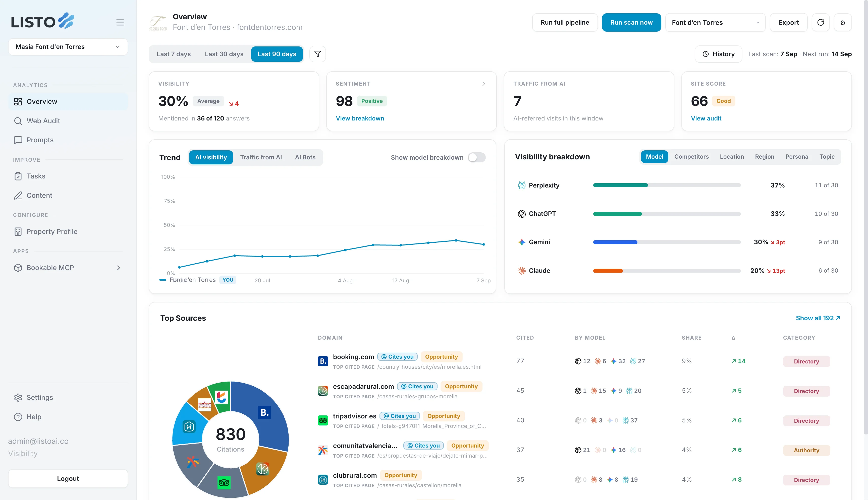Select Topic tab in Visibility breakdown
The width and height of the screenshot is (868, 500).
click(827, 157)
